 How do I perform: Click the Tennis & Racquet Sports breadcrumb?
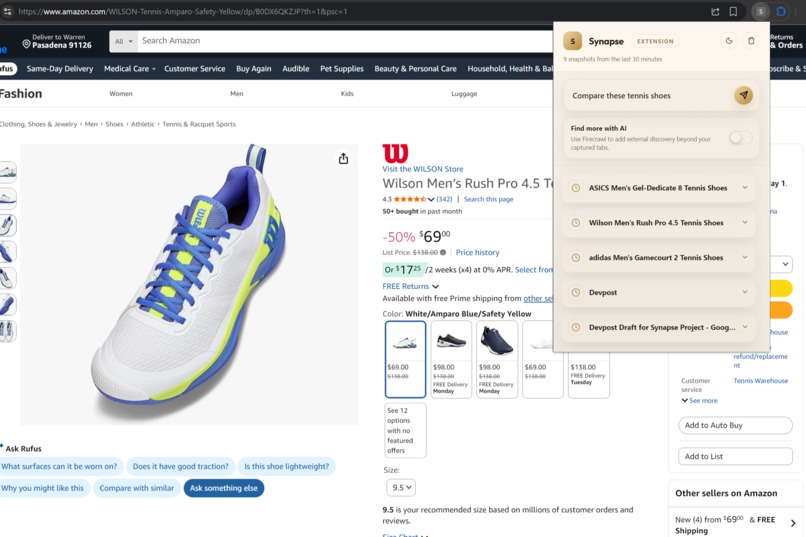click(199, 124)
